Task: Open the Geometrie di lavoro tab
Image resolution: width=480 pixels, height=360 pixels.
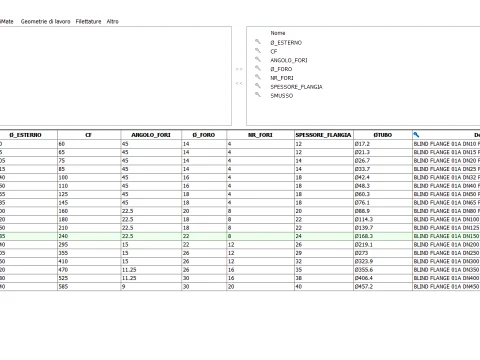Action: point(45,21)
